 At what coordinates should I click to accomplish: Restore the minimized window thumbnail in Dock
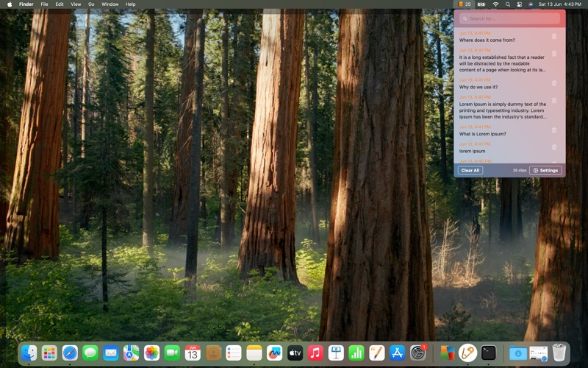click(x=539, y=353)
